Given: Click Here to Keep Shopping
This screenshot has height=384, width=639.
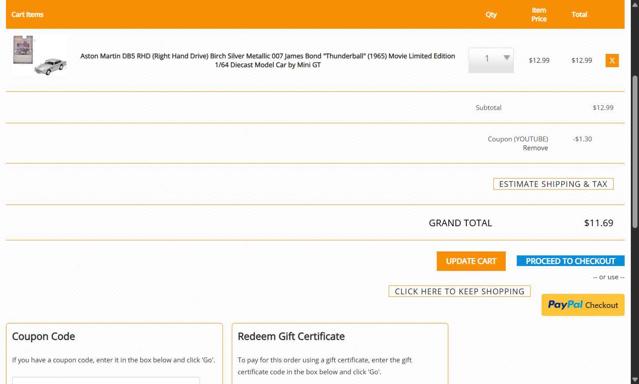Looking at the screenshot, I should (459, 291).
